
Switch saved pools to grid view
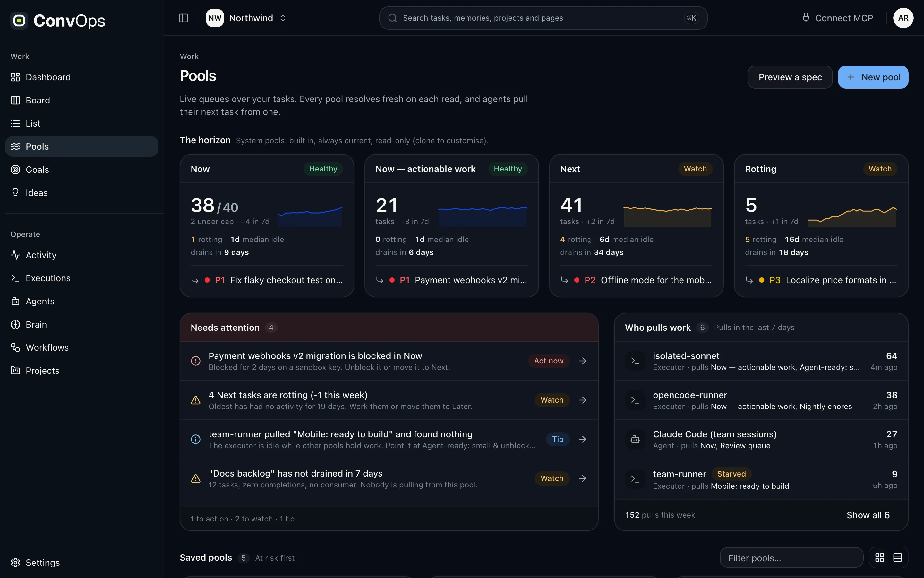coord(880,558)
